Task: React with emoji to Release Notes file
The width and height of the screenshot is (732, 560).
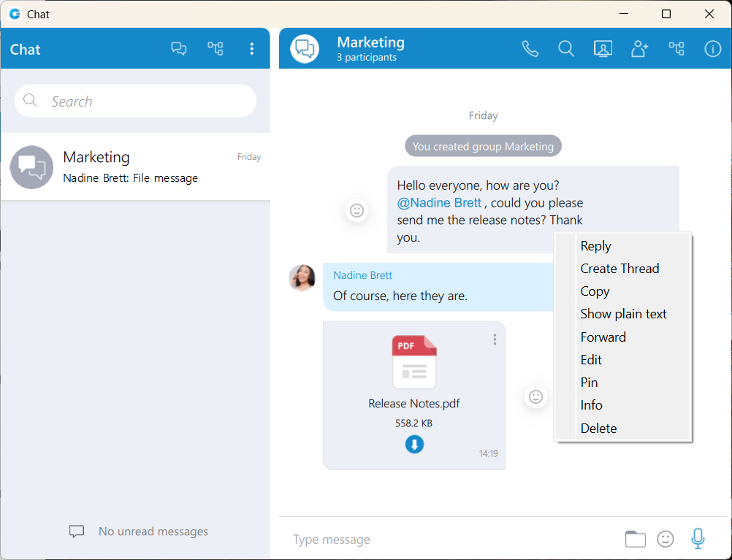Action: 535,396
